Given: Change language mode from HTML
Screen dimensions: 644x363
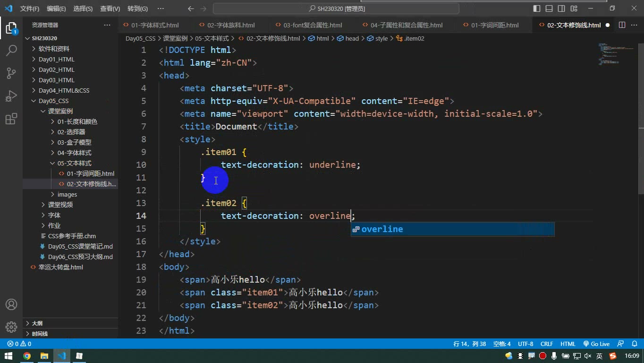Looking at the screenshot, I should (x=568, y=344).
